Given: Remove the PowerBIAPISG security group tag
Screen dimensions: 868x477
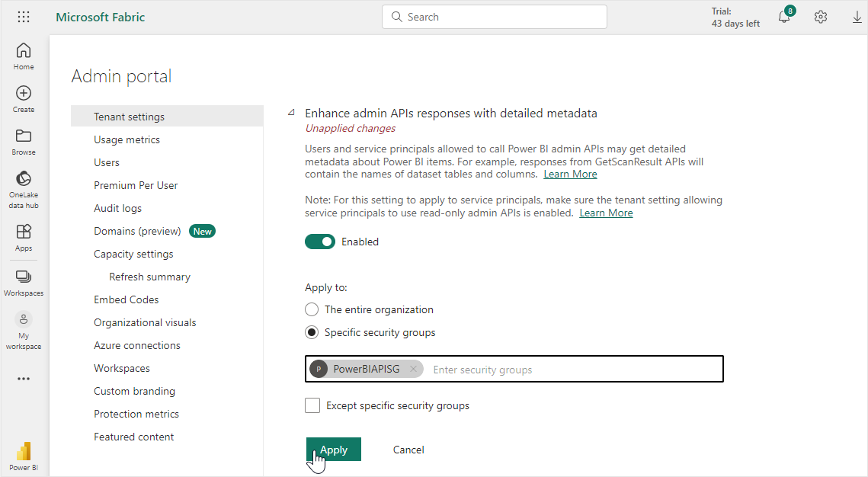Looking at the screenshot, I should [413, 369].
